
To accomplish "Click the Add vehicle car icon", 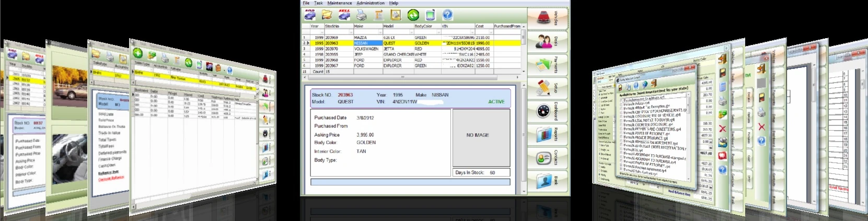I will 310,15.
